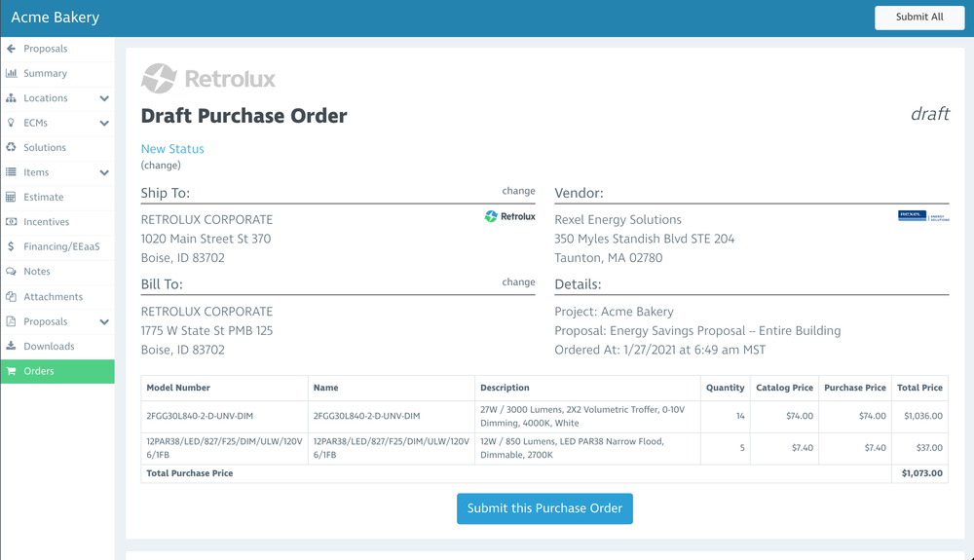This screenshot has height=560, width=974.
Task: Click the Total Purchase Price row label
Action: (190, 473)
